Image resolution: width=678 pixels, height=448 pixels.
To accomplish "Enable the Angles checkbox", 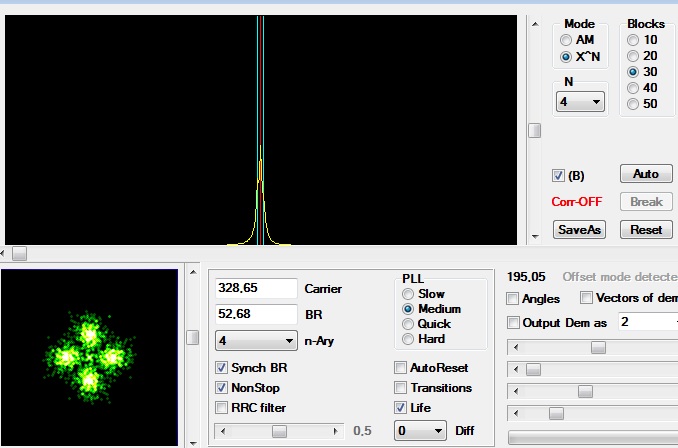I will coord(512,299).
